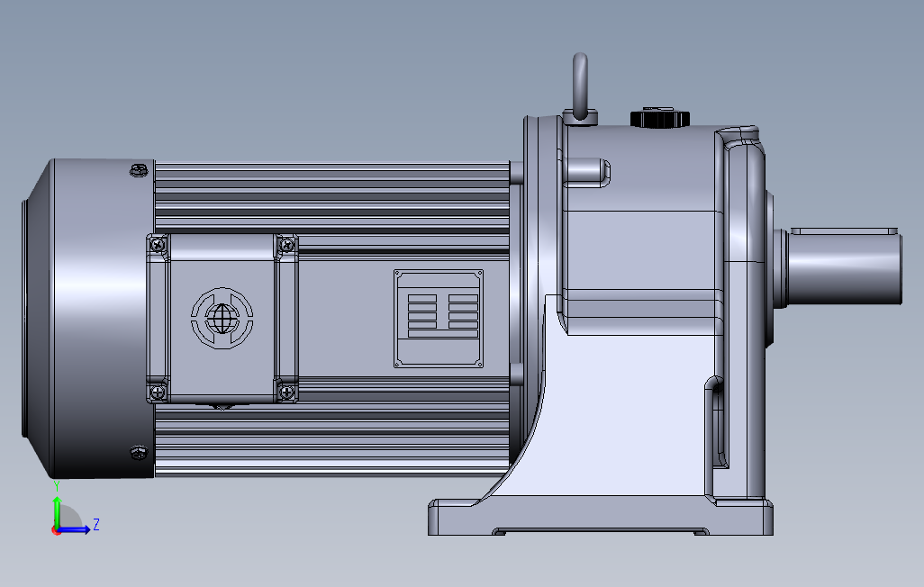924x587 pixels.
Task: Click the red origin point of the triad
Action: 56,531
